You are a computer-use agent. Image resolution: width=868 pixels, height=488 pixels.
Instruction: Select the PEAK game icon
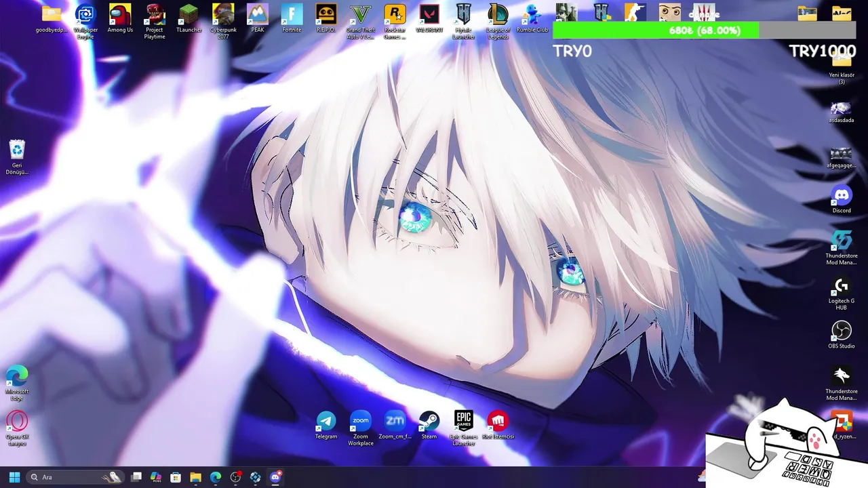pyautogui.click(x=258, y=14)
